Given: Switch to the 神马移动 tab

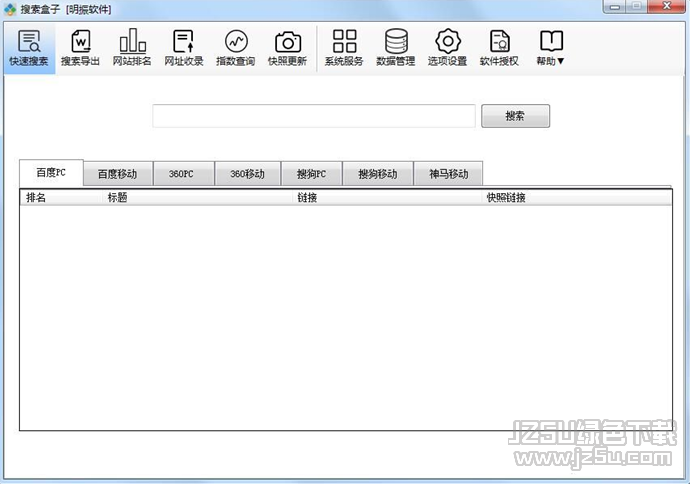Looking at the screenshot, I should pos(448,174).
